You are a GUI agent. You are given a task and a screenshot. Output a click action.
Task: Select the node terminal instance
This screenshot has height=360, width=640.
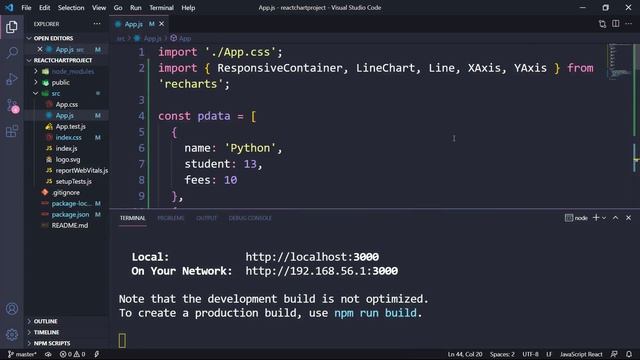click(576, 218)
